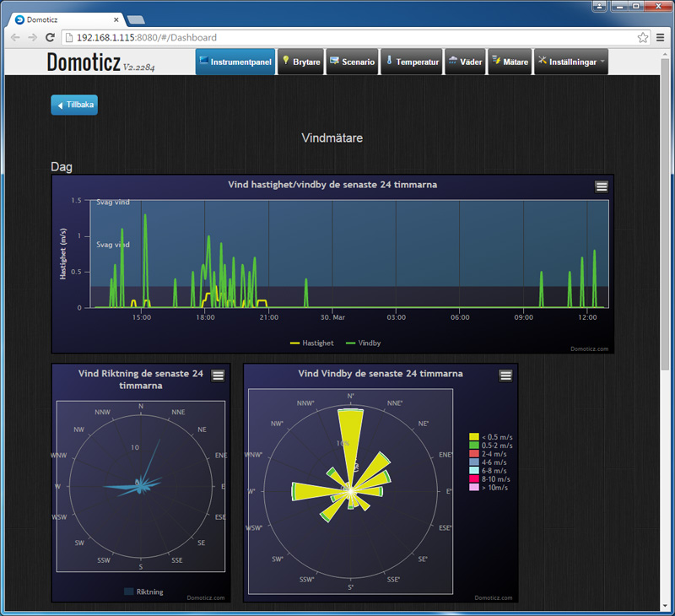Click the page icon in address bar
The image size is (675, 616).
(x=69, y=37)
